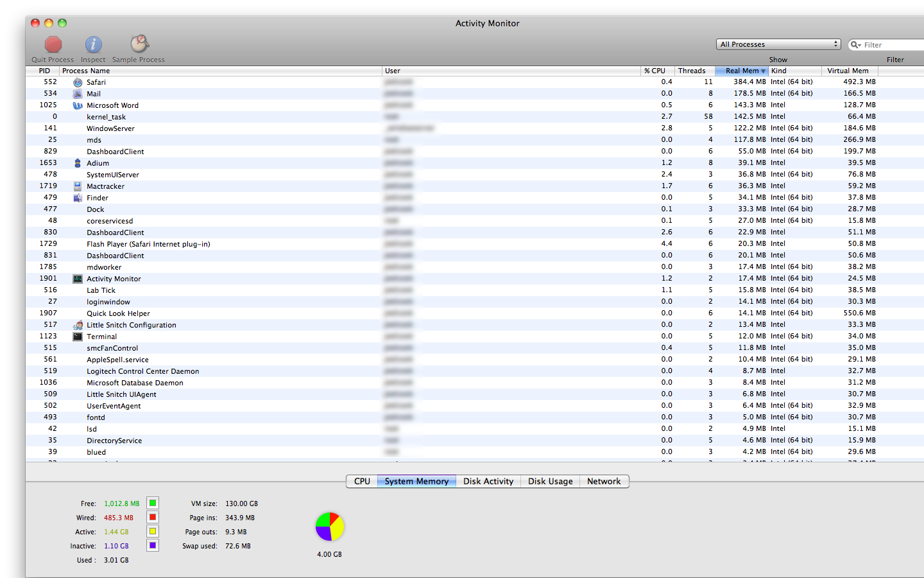Select the smcFanControl process row

(475, 348)
